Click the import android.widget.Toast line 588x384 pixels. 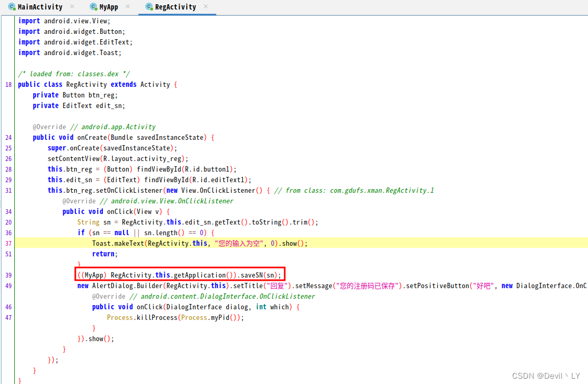(x=70, y=53)
